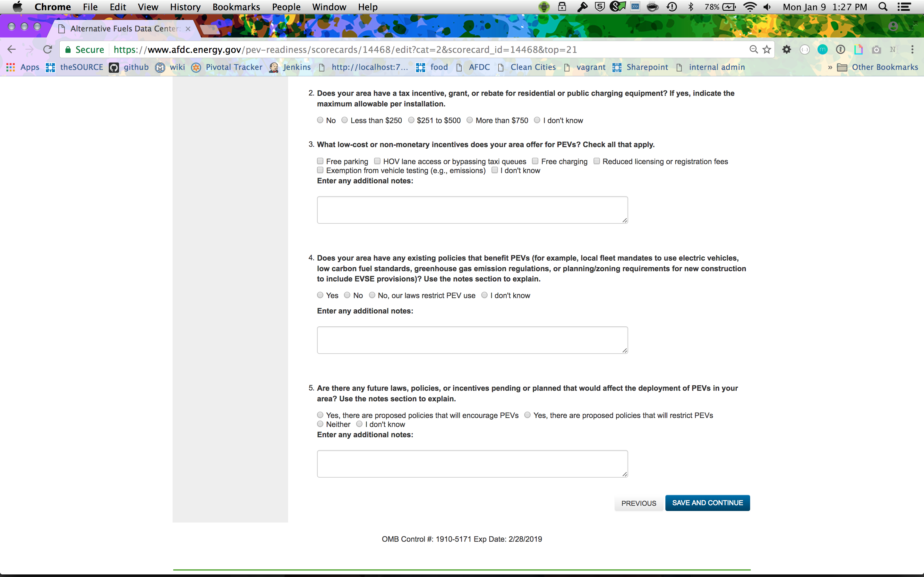Click the question 4 additional notes textbox
924x577 pixels.
[472, 340]
